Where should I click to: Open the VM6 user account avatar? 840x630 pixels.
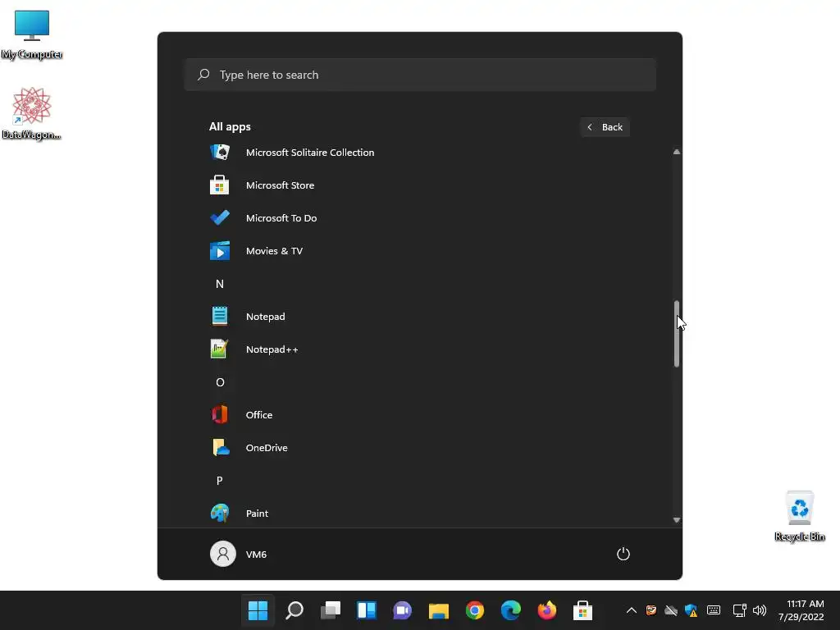(x=223, y=554)
